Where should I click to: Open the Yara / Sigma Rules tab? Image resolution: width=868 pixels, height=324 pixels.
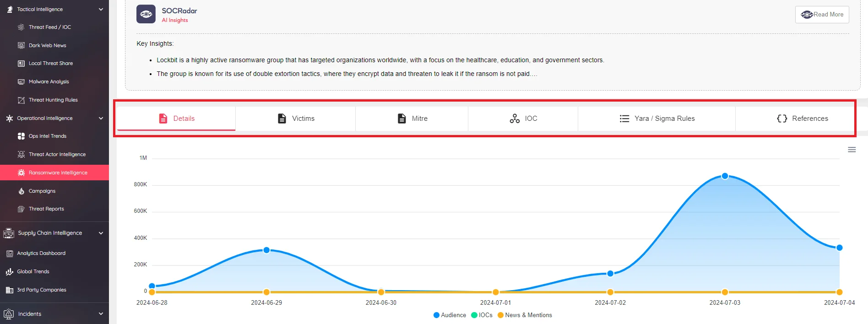coord(657,119)
